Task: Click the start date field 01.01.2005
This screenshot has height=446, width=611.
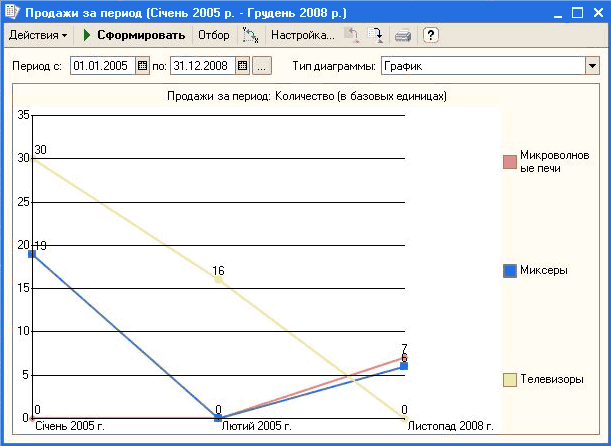Action: pos(103,66)
